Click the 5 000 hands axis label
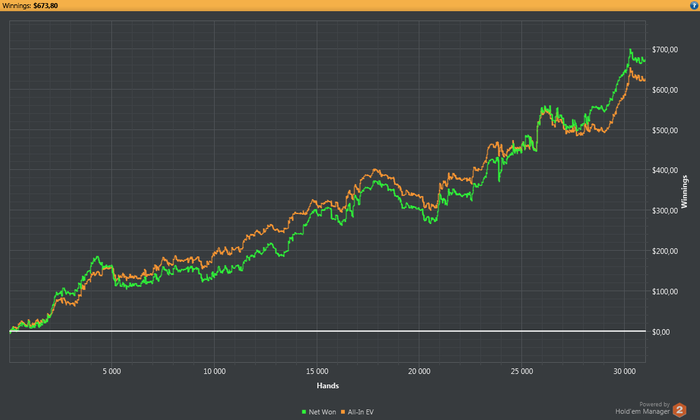Screen dimensions: 700x420 pos(112,371)
